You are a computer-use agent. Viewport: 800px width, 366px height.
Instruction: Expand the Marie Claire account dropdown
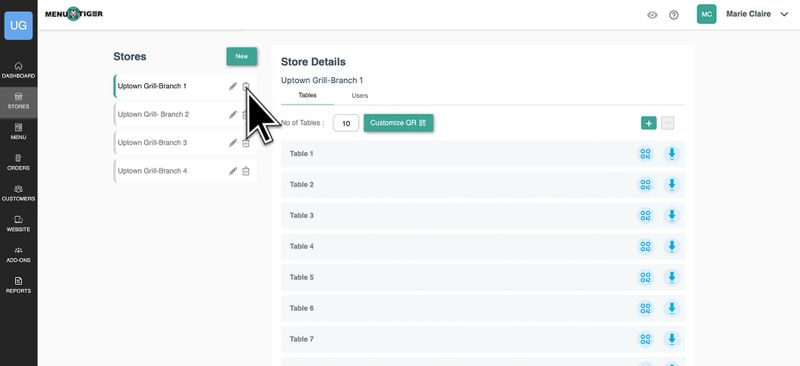pos(784,15)
